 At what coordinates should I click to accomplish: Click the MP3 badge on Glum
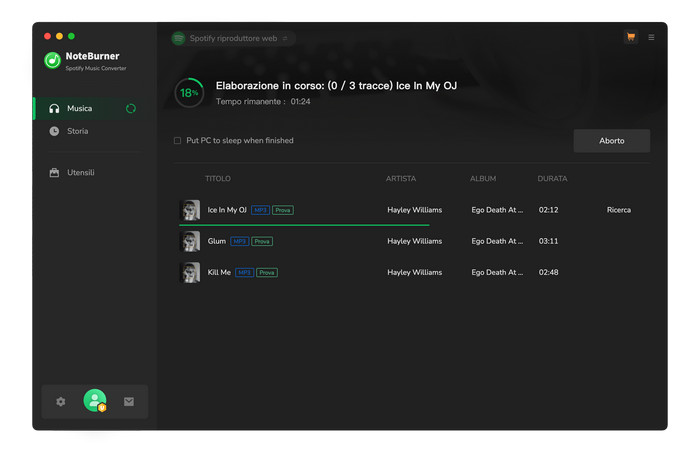[x=240, y=241]
